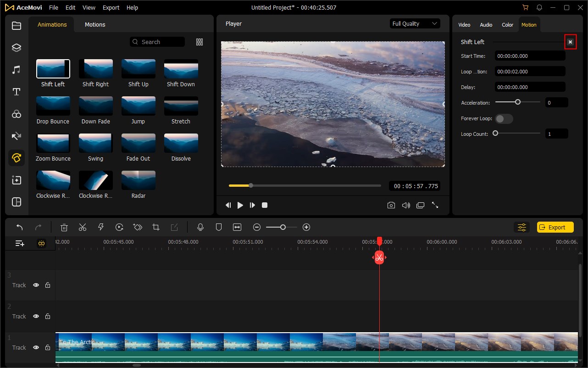This screenshot has height=368, width=588.
Task: Hide Track 2 with eye icon
Action: click(x=36, y=316)
